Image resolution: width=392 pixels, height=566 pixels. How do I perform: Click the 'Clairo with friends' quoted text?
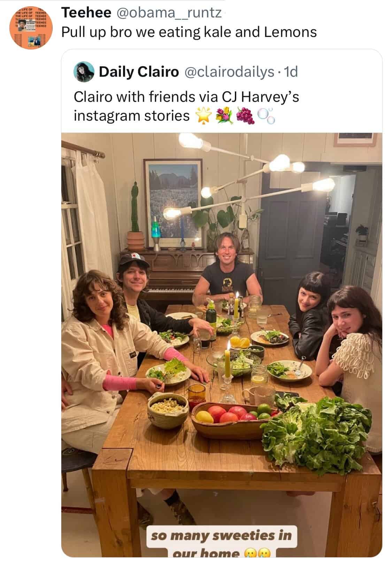[x=186, y=106]
